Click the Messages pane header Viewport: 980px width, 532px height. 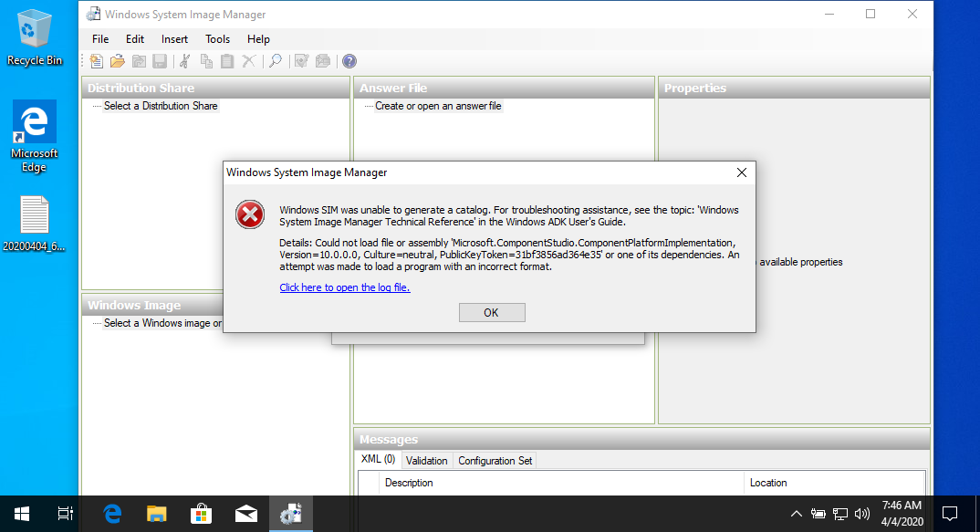tap(641, 440)
